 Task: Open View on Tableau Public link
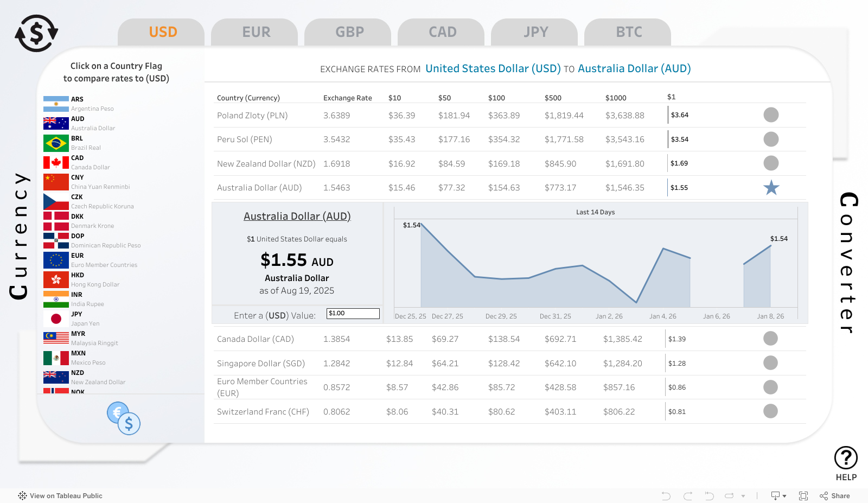60,496
